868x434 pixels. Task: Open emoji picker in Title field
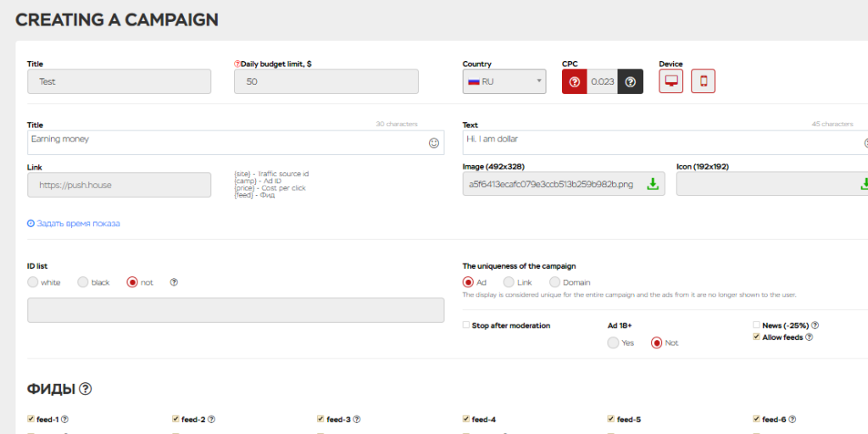[433, 142]
